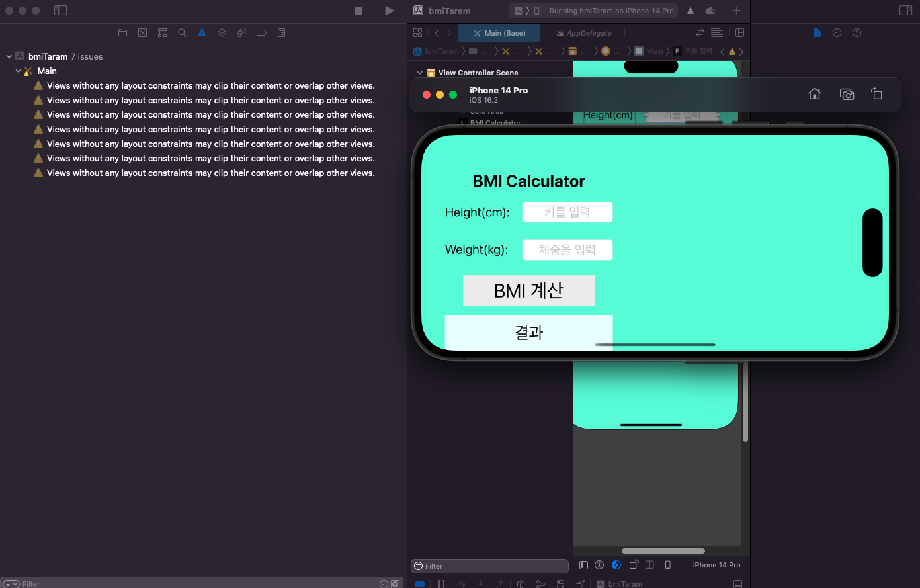
Task: Open canvas accessibility options
Action: pos(599,565)
